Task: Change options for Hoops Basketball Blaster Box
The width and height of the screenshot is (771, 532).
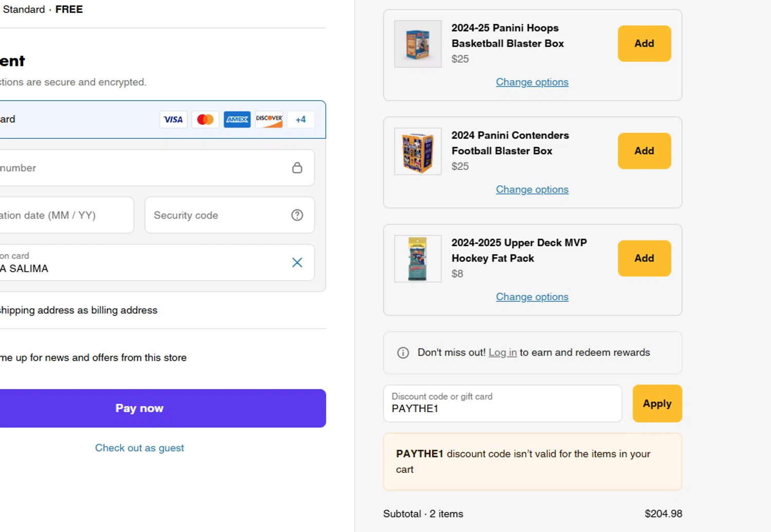Action: [532, 82]
